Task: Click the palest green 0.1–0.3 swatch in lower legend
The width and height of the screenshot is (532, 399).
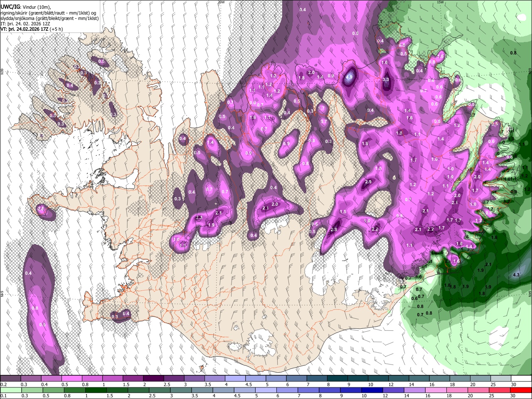Action: tap(10, 390)
